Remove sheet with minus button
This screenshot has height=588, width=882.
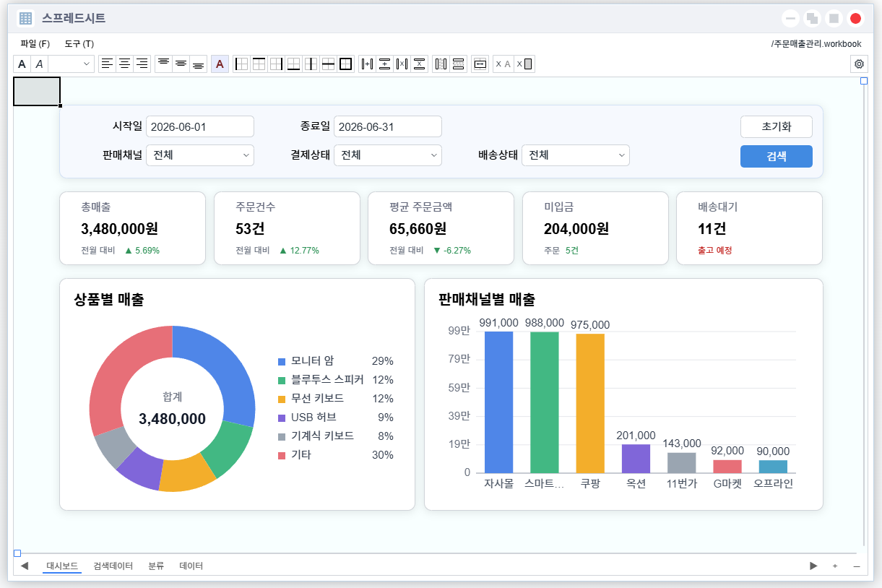857,566
